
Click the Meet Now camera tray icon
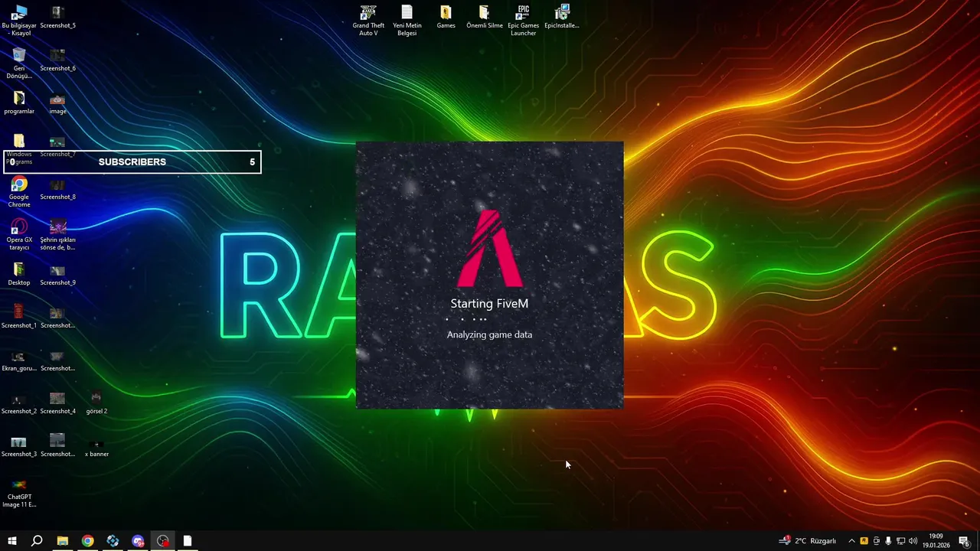[x=877, y=541]
